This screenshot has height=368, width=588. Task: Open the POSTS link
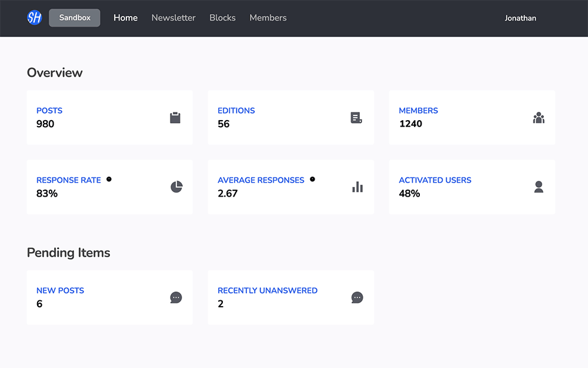49,111
